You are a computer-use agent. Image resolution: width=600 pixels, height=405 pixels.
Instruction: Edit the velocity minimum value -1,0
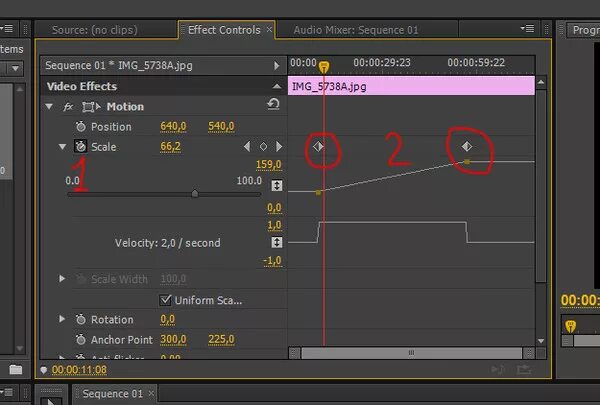[272, 261]
